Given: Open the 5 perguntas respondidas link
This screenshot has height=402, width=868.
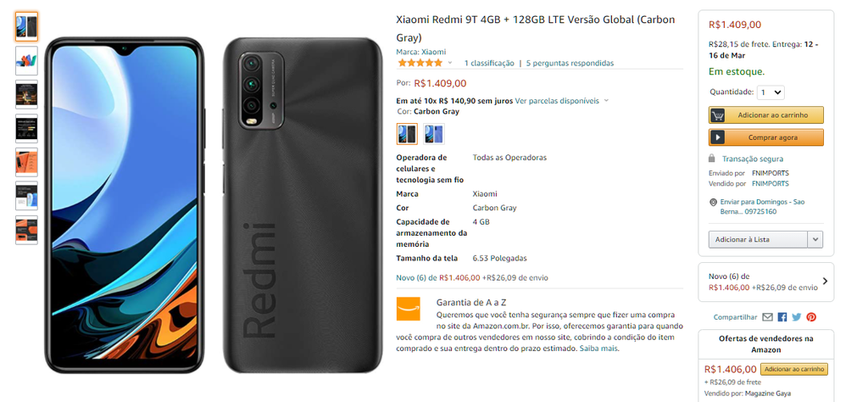Looking at the screenshot, I should (570, 63).
